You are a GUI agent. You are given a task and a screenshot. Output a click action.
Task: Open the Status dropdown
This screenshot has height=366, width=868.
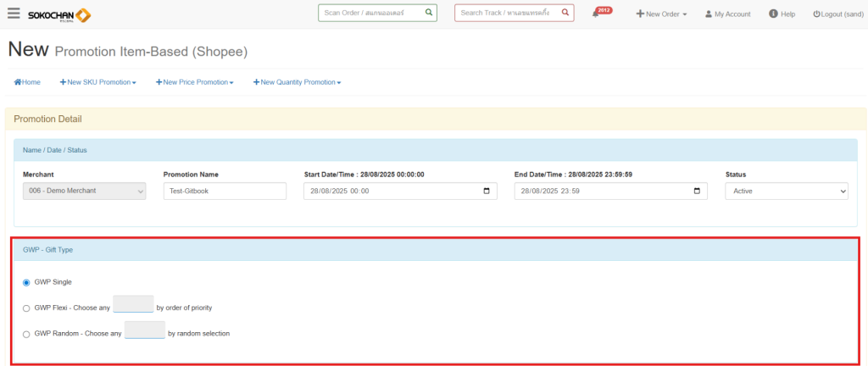pos(786,191)
